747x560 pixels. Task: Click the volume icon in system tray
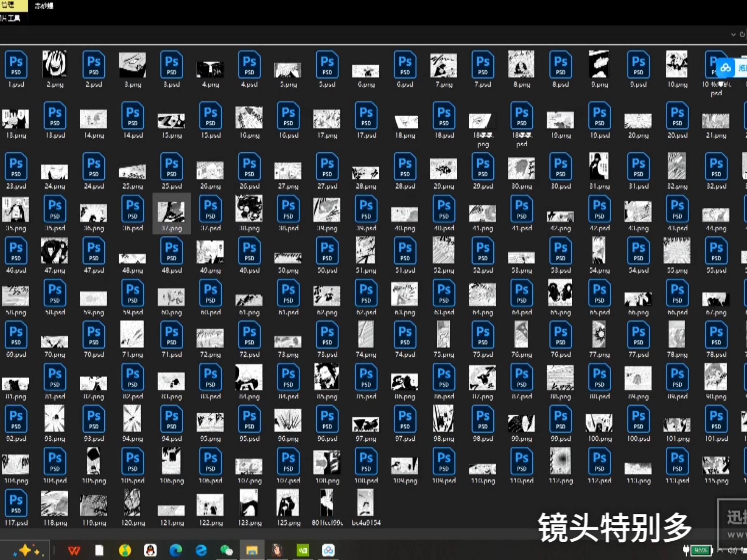[732, 550]
